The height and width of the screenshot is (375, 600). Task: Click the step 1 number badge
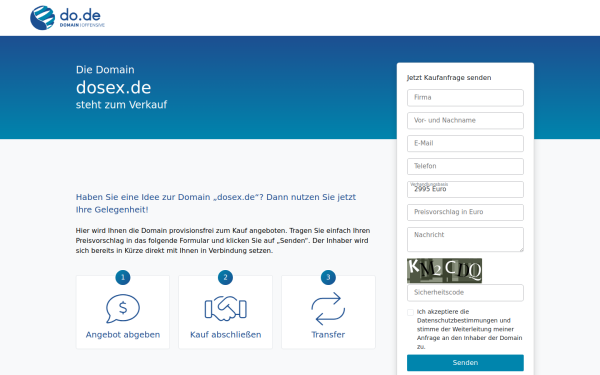tap(123, 277)
